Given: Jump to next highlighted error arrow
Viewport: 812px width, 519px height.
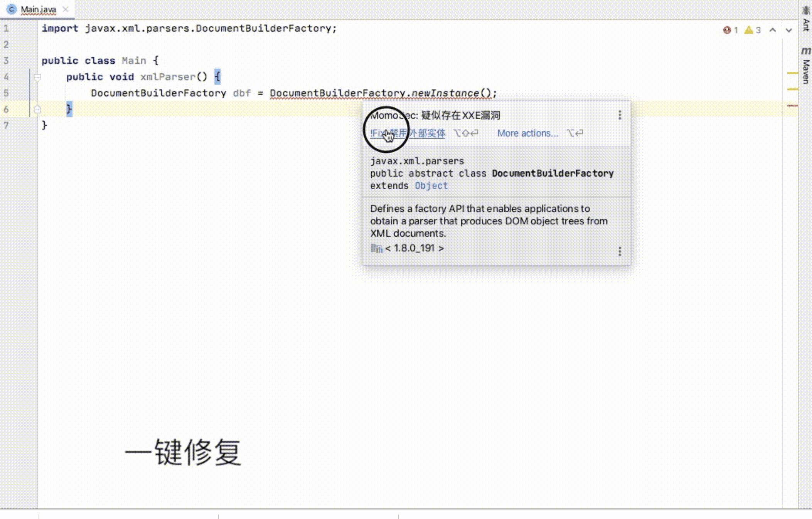Looking at the screenshot, I should coord(788,30).
